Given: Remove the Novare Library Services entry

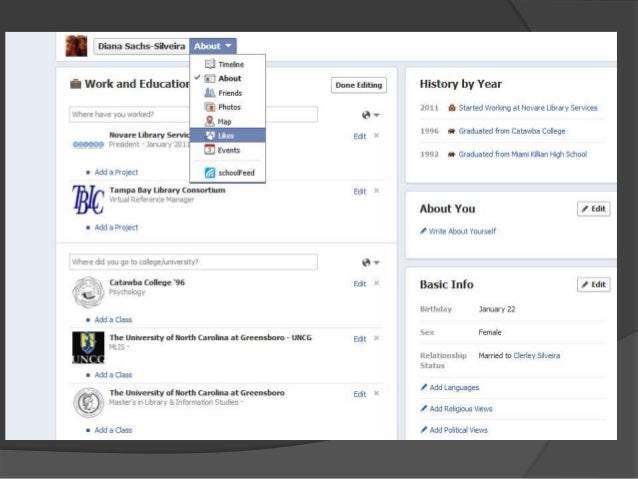Looking at the screenshot, I should click(376, 135).
